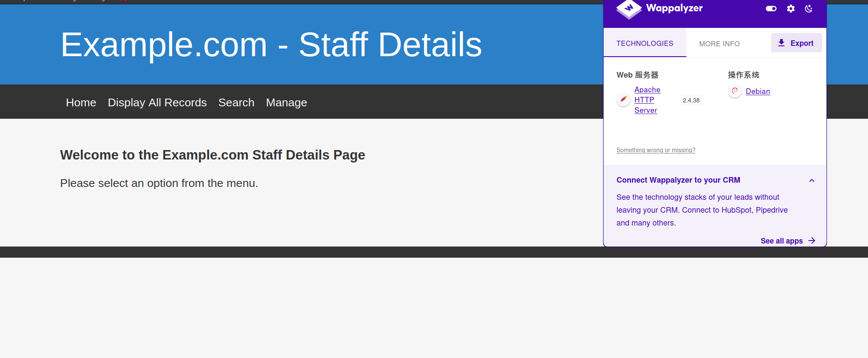
Task: Open Wappalyzer settings gear icon
Action: pos(790,9)
